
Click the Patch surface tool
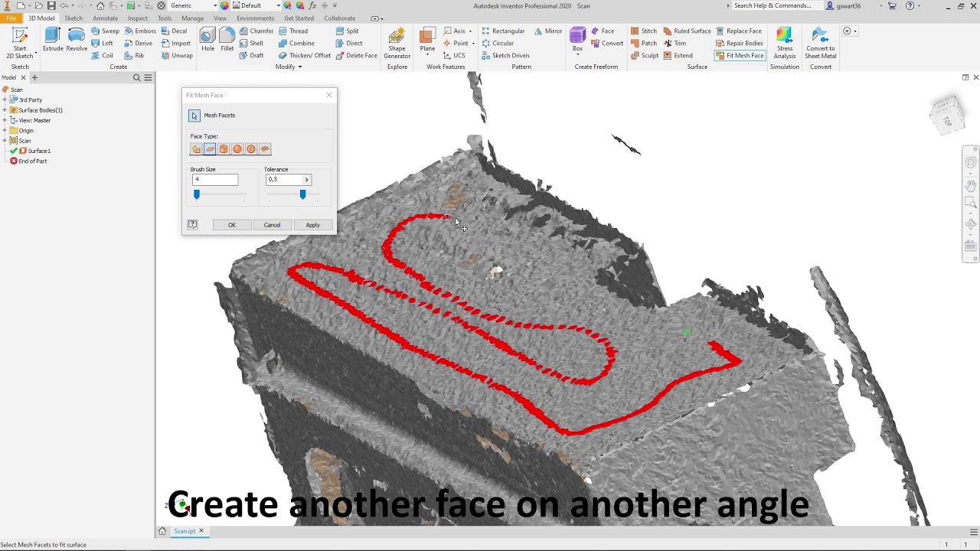coord(644,44)
